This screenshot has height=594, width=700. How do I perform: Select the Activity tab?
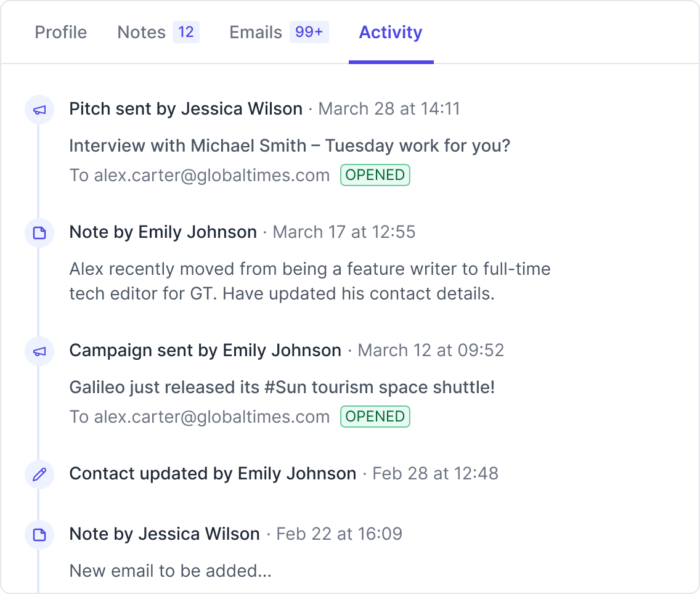click(391, 32)
